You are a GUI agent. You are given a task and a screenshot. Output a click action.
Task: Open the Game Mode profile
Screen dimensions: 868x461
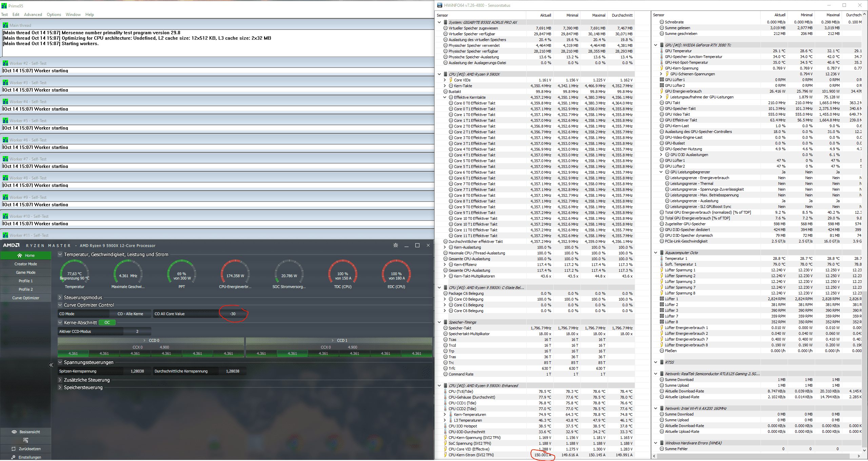coord(26,272)
